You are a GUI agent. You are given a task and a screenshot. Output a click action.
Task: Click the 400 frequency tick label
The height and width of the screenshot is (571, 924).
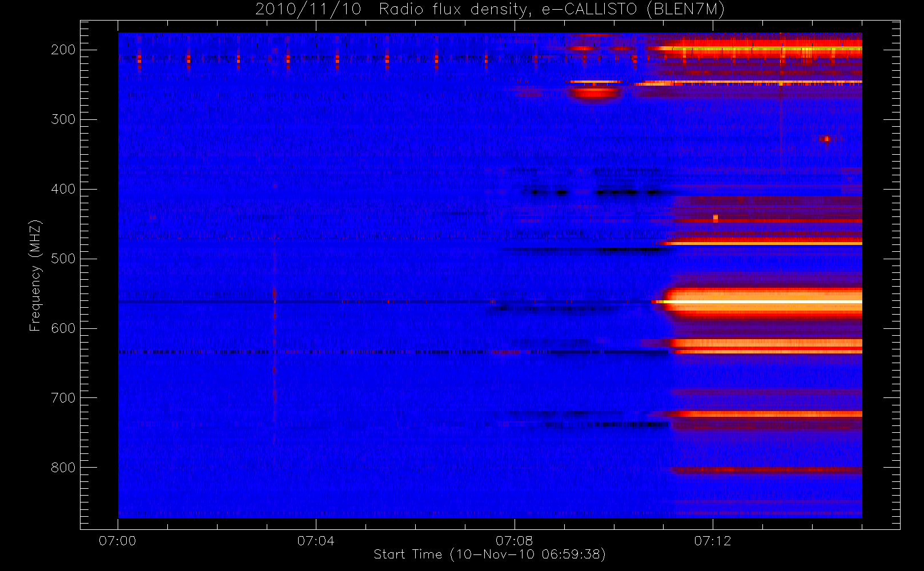coord(63,189)
